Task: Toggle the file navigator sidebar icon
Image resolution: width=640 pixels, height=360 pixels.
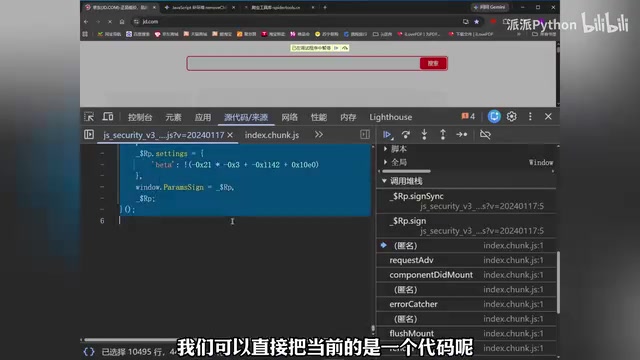Action: (x=89, y=134)
